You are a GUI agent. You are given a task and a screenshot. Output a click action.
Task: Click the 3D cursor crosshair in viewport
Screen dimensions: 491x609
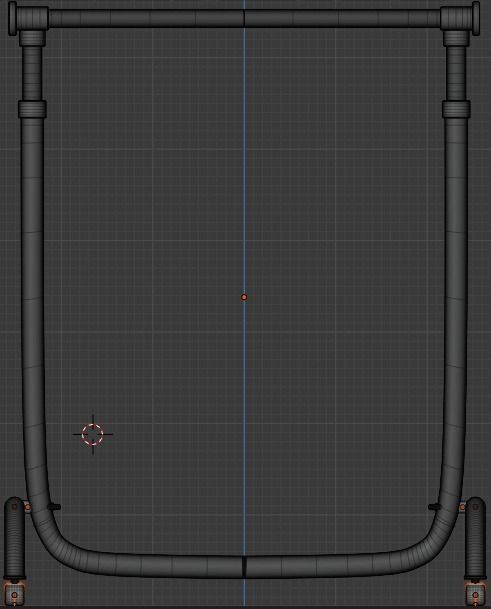tap(93, 434)
